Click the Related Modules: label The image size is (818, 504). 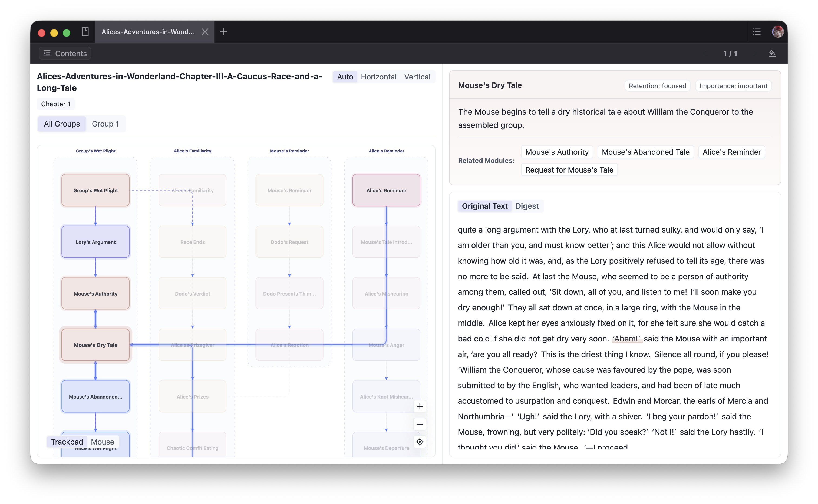coord(486,161)
